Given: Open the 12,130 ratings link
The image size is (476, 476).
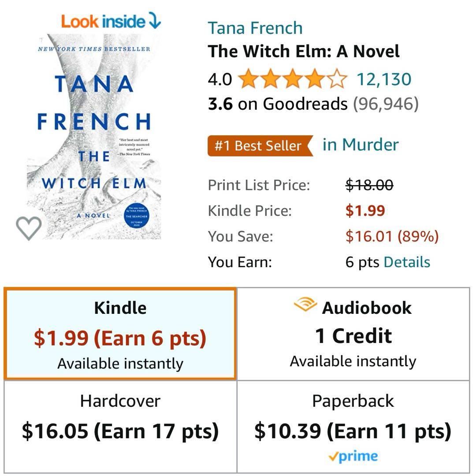Looking at the screenshot, I should (383, 80).
